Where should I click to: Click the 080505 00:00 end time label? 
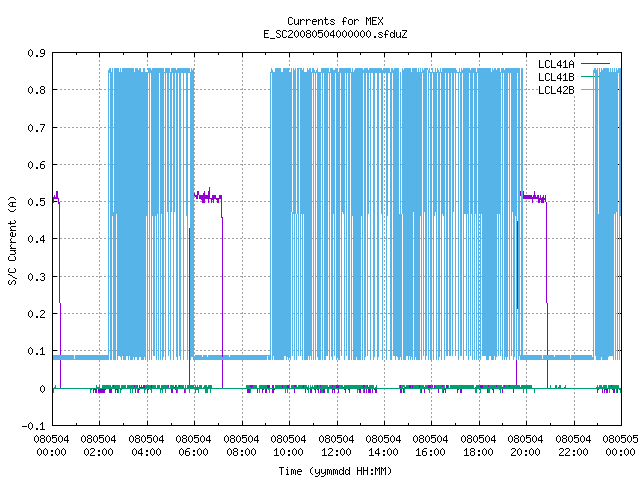(x=620, y=446)
